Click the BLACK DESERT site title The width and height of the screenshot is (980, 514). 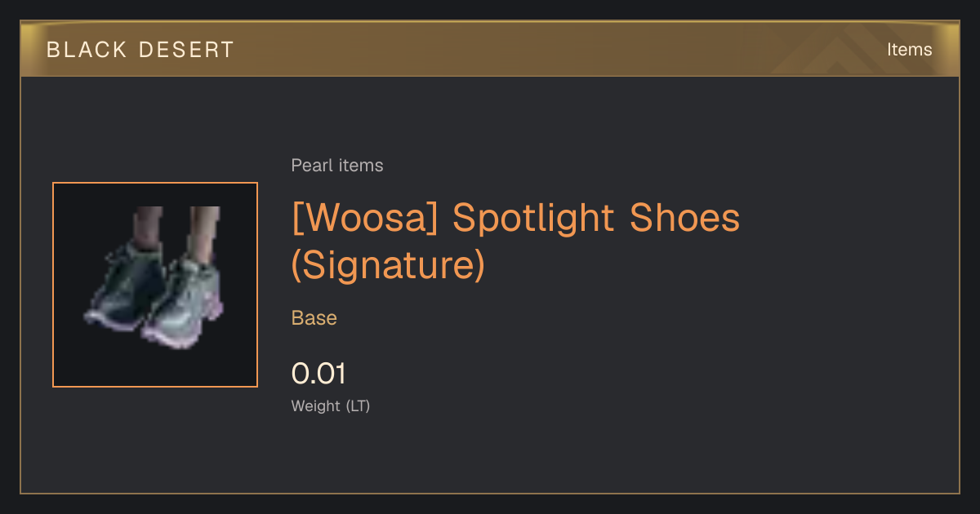140,50
